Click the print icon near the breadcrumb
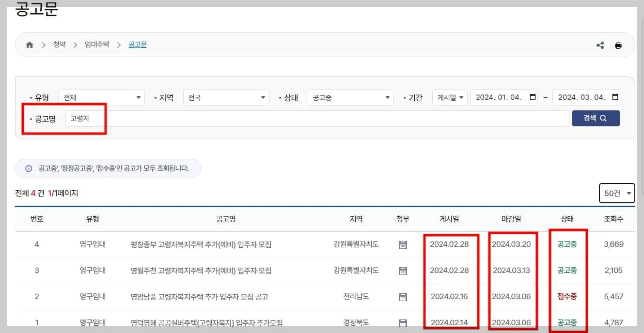 [x=618, y=45]
